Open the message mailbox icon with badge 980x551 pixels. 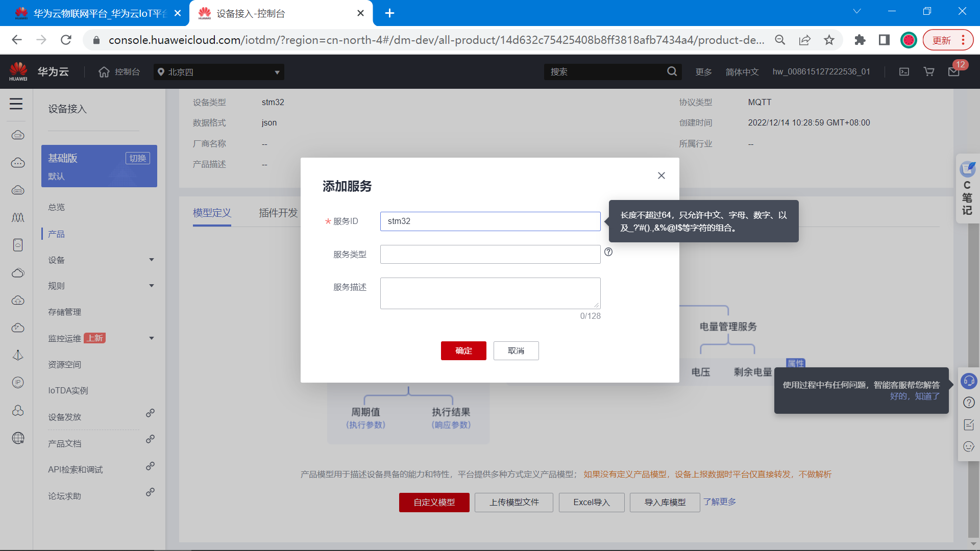point(953,72)
